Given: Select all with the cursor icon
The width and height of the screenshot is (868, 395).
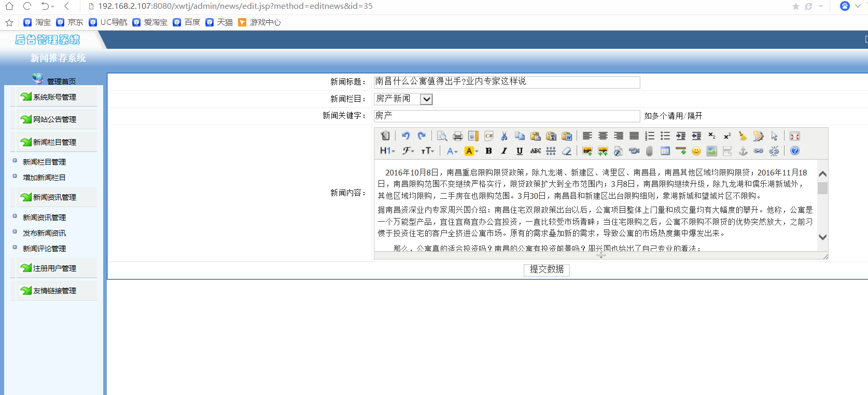Looking at the screenshot, I should click(774, 136).
